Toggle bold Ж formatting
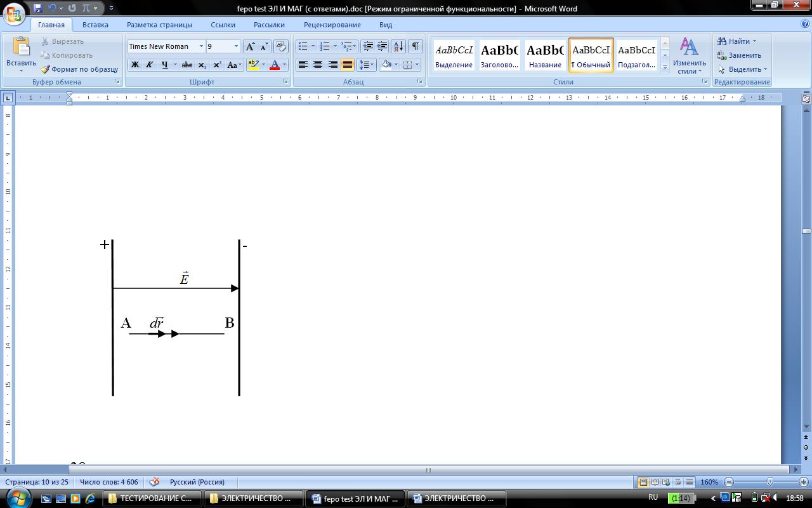The height and width of the screenshot is (508, 812). pos(134,65)
